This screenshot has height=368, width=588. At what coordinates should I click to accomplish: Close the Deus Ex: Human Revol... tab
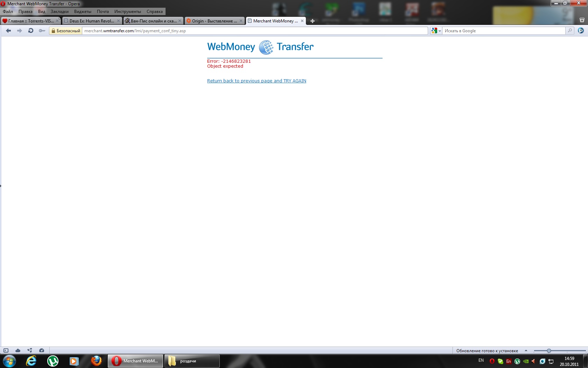click(118, 21)
